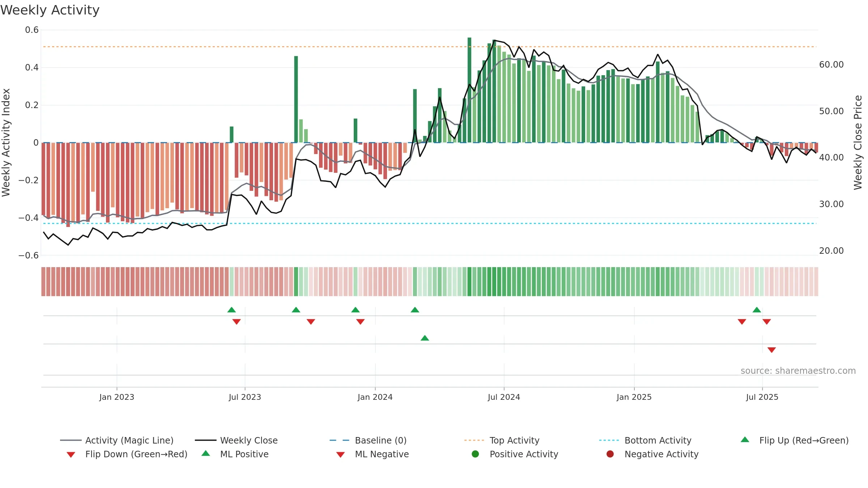Click the 50.00 price axis tick
Image resolution: width=868 pixels, height=488 pixels.
831,111
